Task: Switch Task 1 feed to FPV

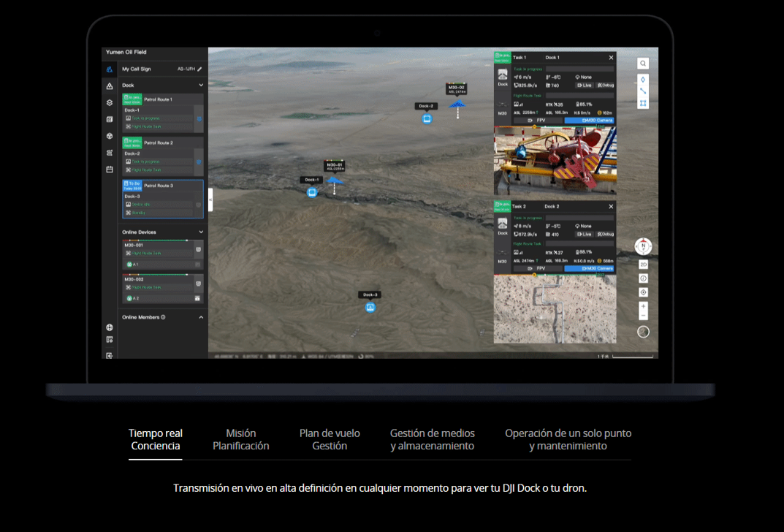Action: (x=537, y=121)
